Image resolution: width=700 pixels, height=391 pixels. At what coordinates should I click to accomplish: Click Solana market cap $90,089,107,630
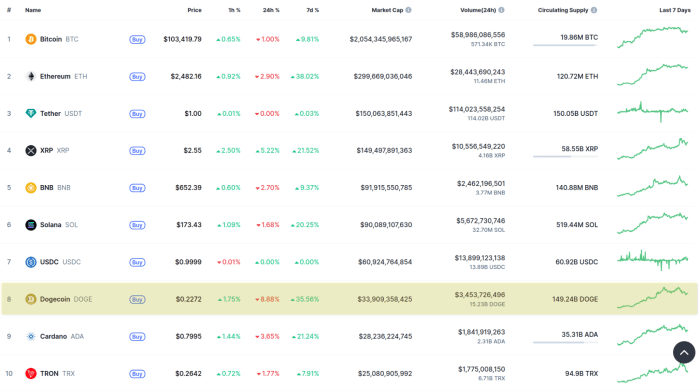point(386,225)
